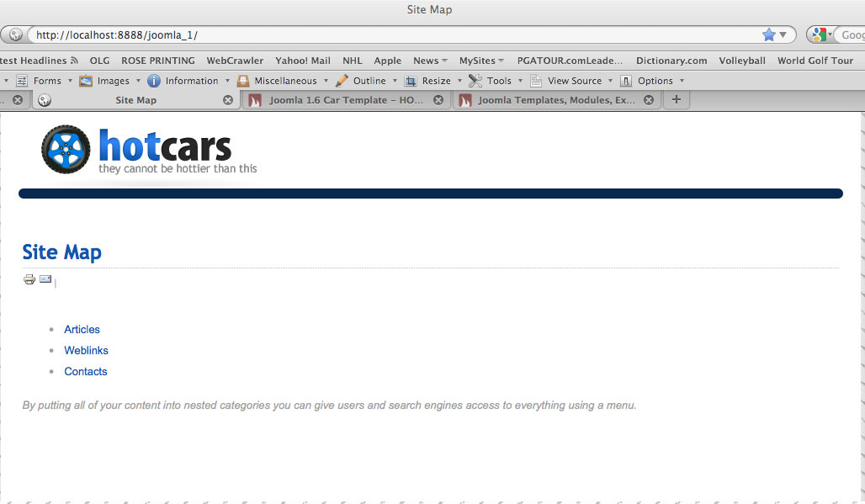The width and height of the screenshot is (865, 504).
Task: Click RSS icon beside Latest Headlines bookmark
Action: pos(74,60)
